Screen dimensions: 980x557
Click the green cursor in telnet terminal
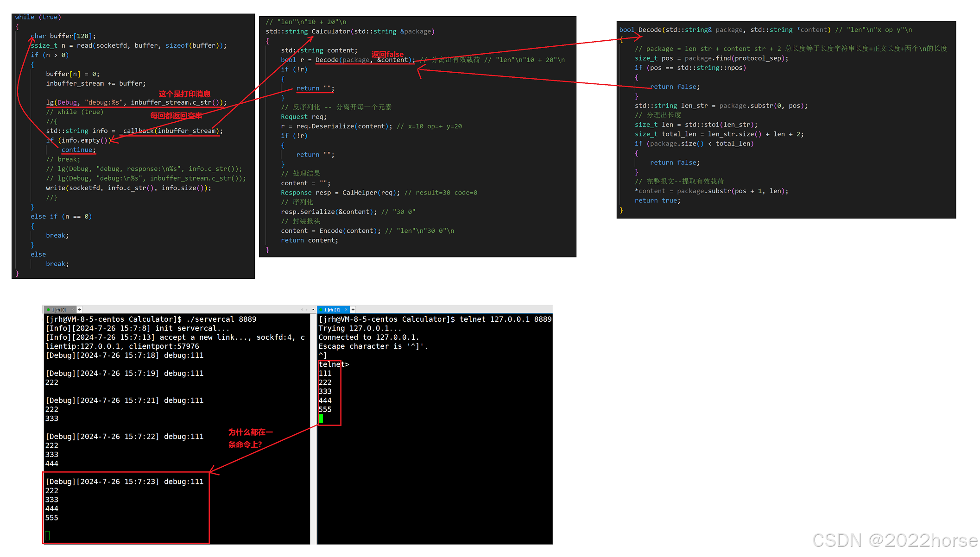tap(321, 419)
